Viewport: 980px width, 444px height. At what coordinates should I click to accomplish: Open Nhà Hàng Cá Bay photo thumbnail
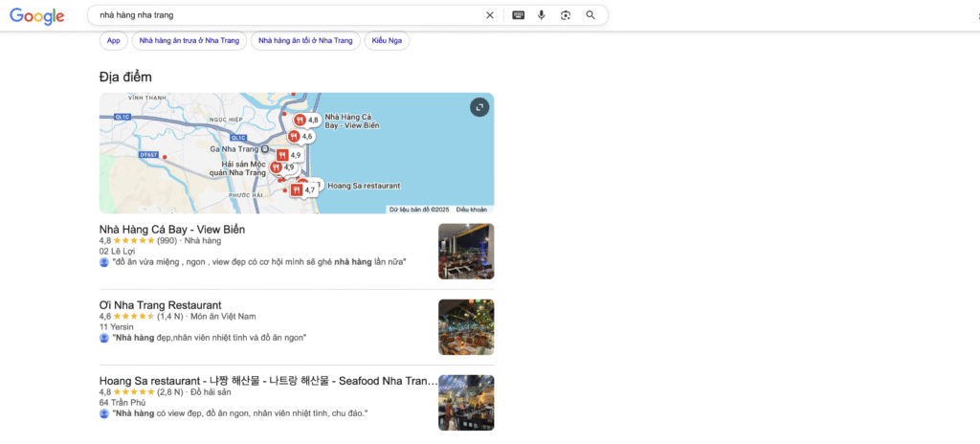466,251
